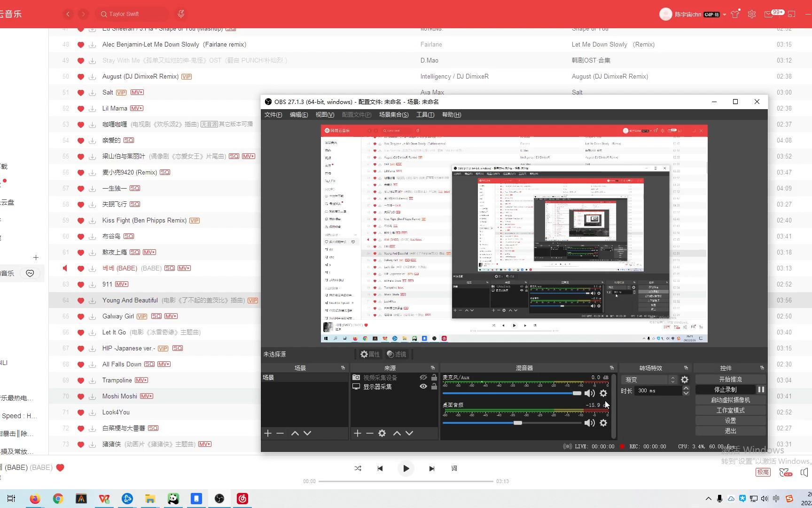Image resolution: width=812 pixels, height=508 pixels.
Task: Move source up in OBS sources panel
Action: (x=397, y=433)
